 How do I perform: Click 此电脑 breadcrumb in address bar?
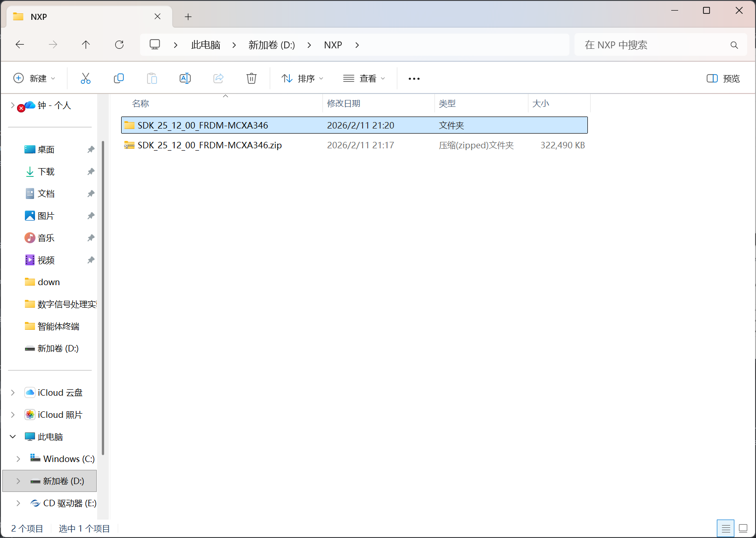[206, 45]
